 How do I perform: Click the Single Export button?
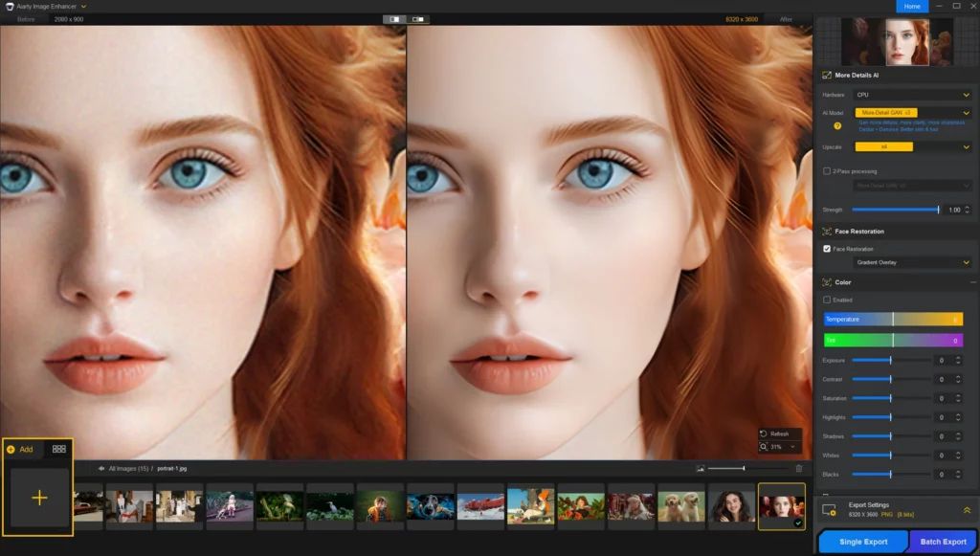click(x=862, y=542)
